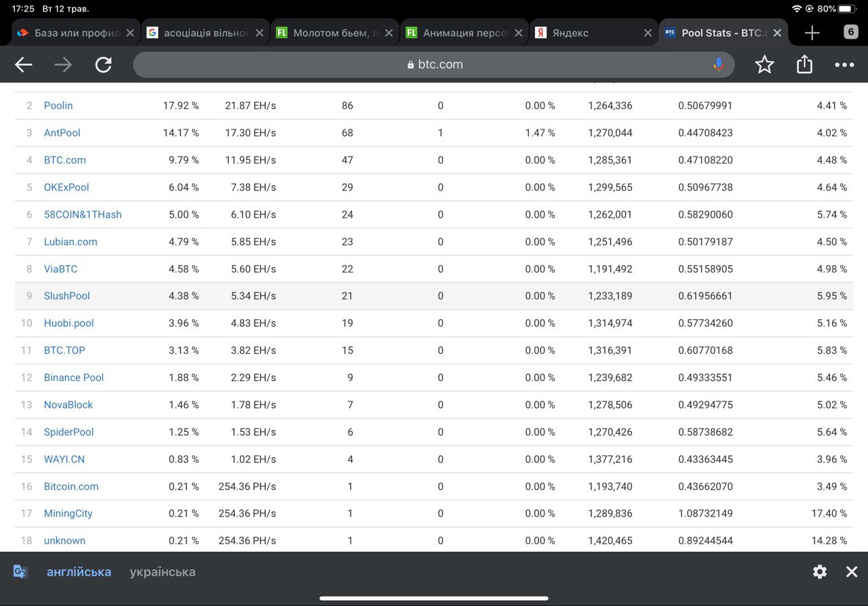Click the 1.08732149 value for MiningCity
Image resolution: width=868 pixels, height=606 pixels.
tap(705, 513)
